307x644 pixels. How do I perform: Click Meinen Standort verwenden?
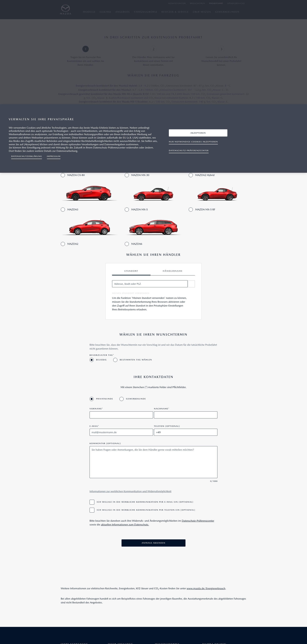(131, 293)
